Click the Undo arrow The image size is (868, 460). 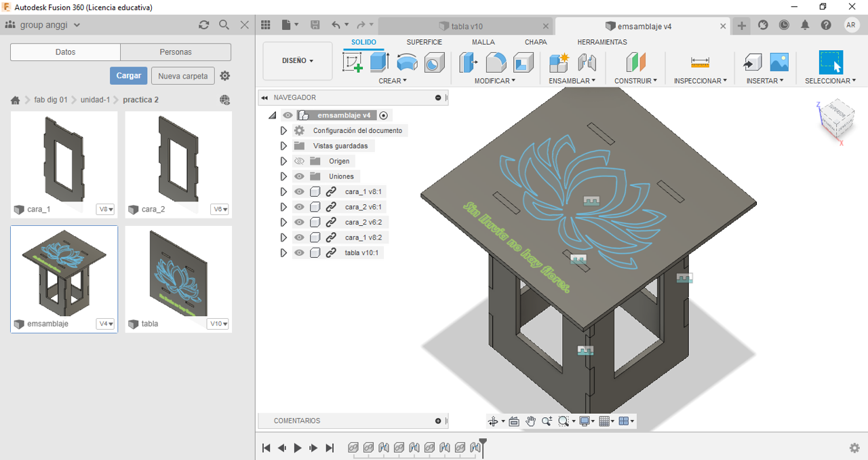336,25
